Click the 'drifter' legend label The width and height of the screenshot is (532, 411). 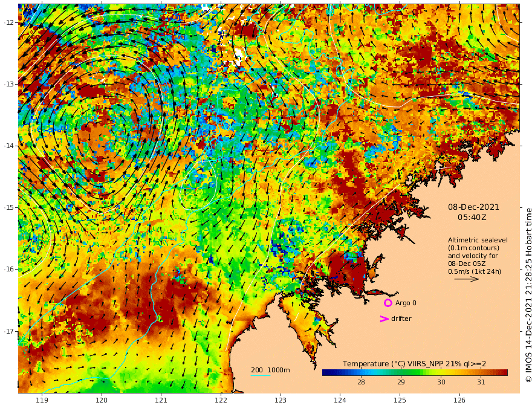pos(401,319)
